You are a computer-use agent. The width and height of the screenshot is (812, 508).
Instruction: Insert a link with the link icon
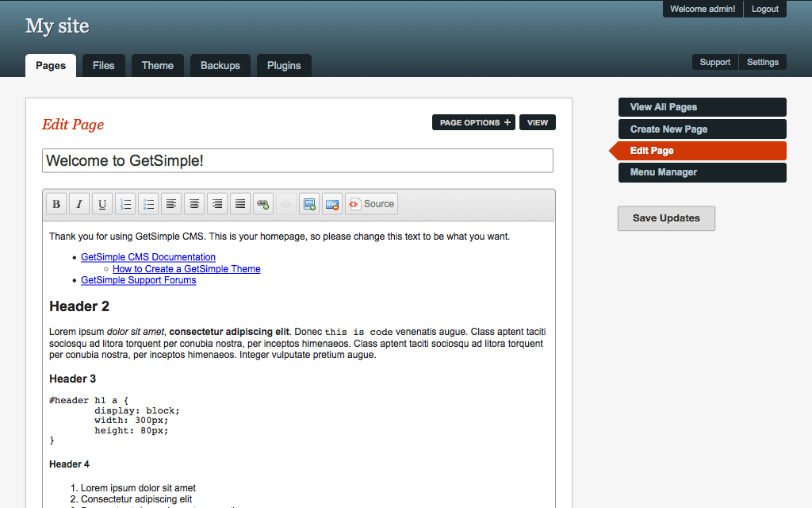point(263,204)
